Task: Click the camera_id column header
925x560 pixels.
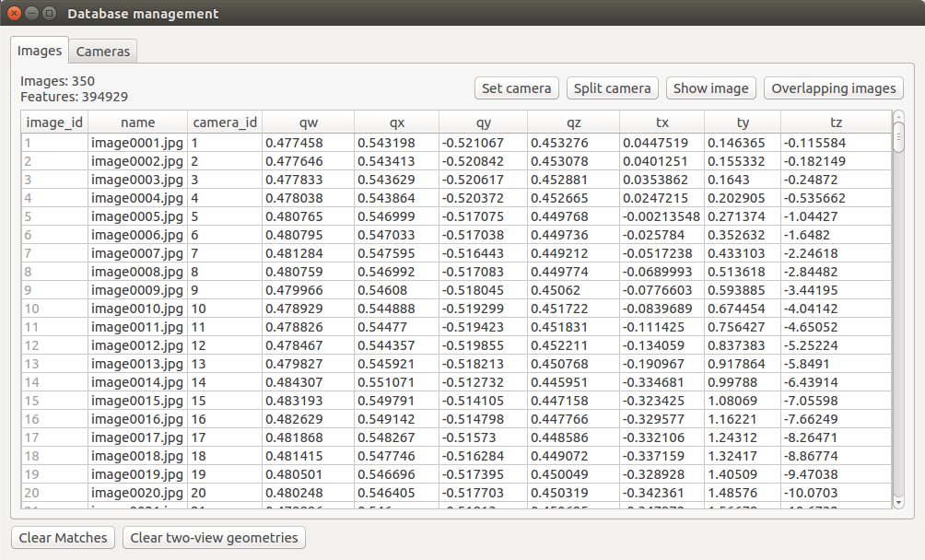Action: (x=225, y=122)
